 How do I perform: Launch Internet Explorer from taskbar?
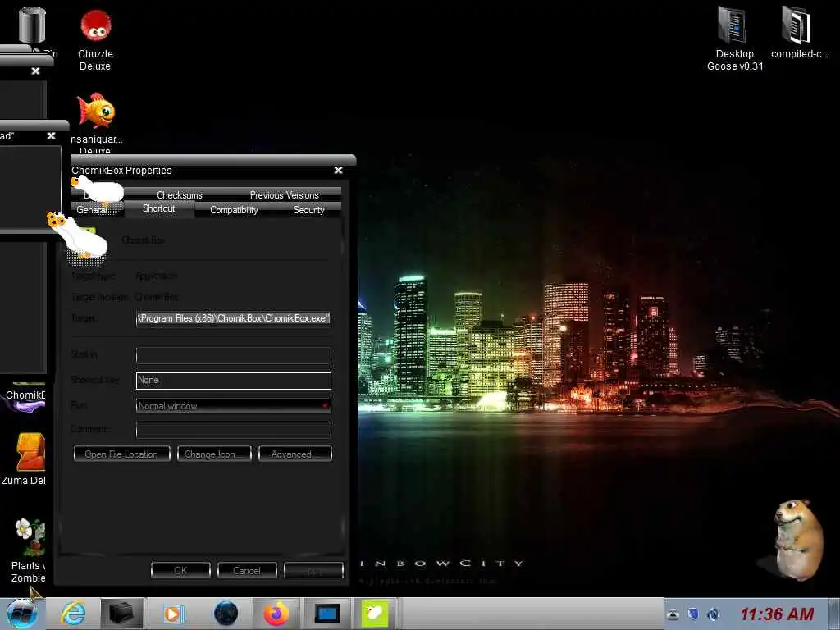click(73, 614)
